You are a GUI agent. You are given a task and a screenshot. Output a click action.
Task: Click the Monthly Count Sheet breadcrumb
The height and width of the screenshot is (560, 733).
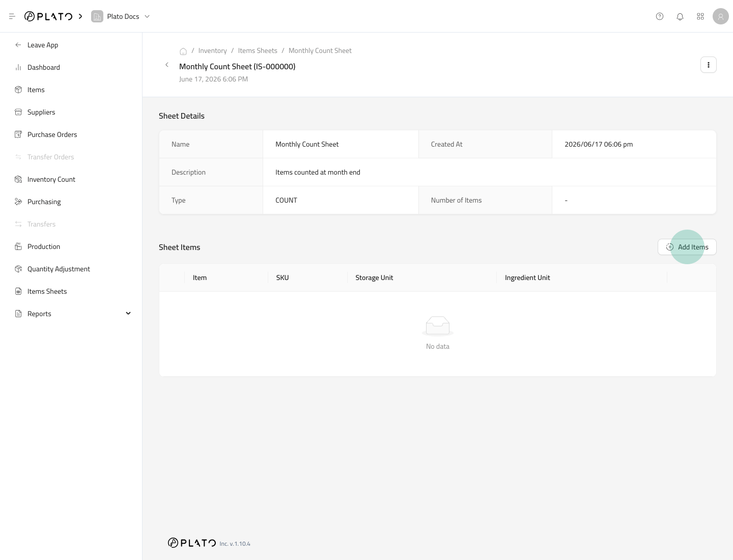[320, 50]
